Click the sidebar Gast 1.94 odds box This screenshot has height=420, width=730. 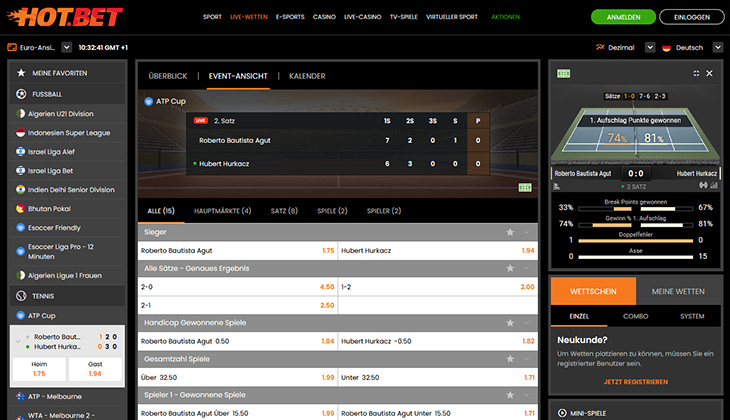pos(95,369)
